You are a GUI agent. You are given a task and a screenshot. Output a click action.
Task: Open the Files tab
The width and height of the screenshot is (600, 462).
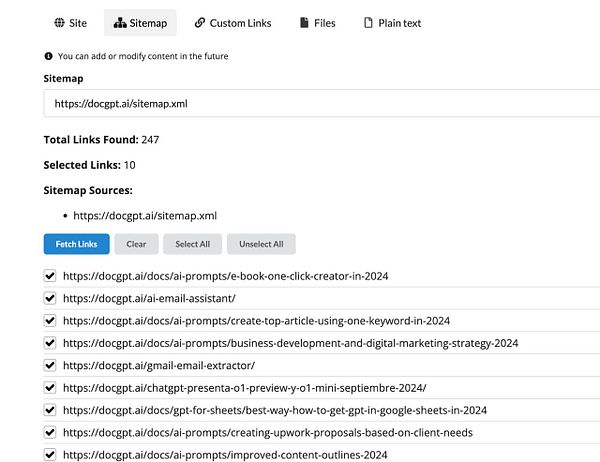click(x=318, y=23)
